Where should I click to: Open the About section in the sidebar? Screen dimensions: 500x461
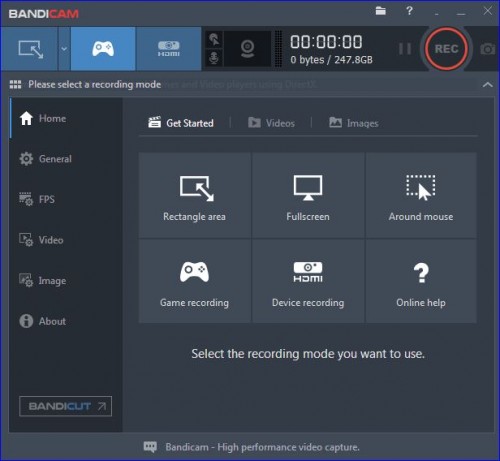(x=66, y=321)
